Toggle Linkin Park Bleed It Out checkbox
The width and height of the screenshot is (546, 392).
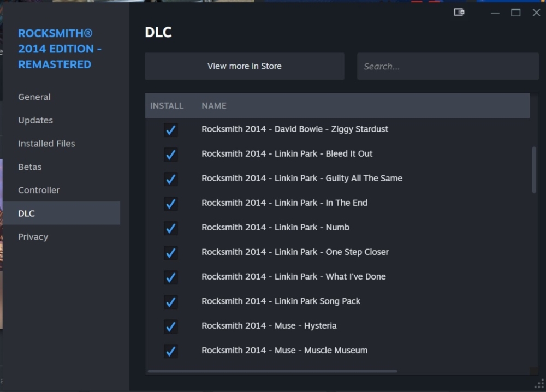(170, 155)
